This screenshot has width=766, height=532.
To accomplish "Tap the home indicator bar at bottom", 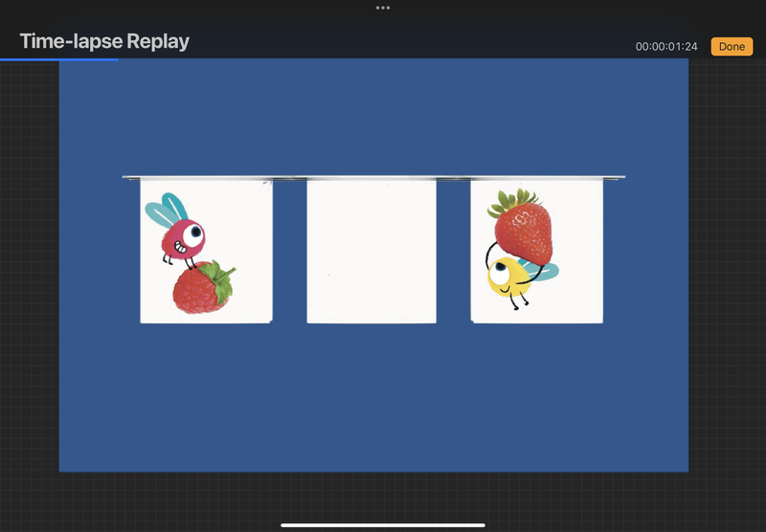I will [x=383, y=524].
